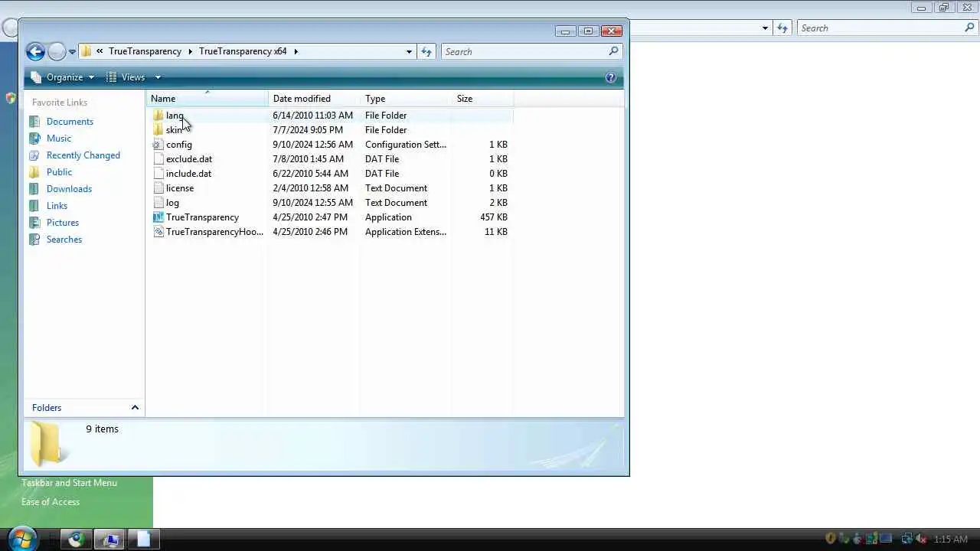980x551 pixels.
Task: Click the Pictures sidebar icon
Action: [34, 223]
